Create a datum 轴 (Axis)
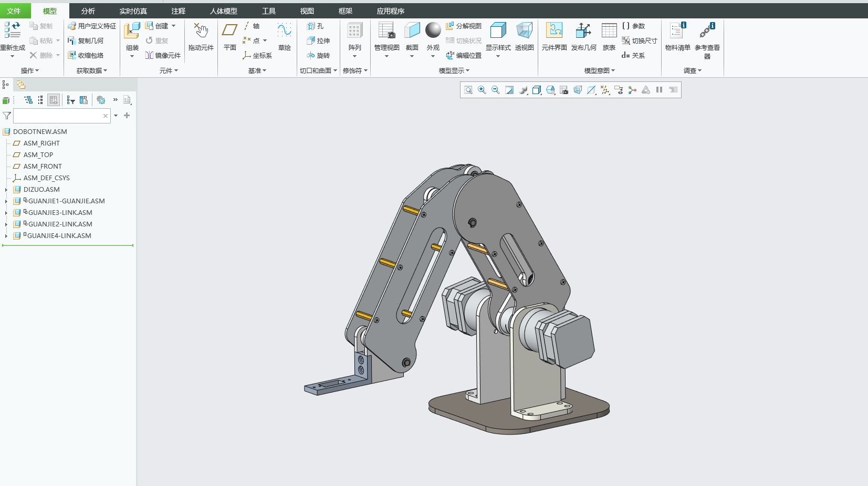 click(x=251, y=26)
